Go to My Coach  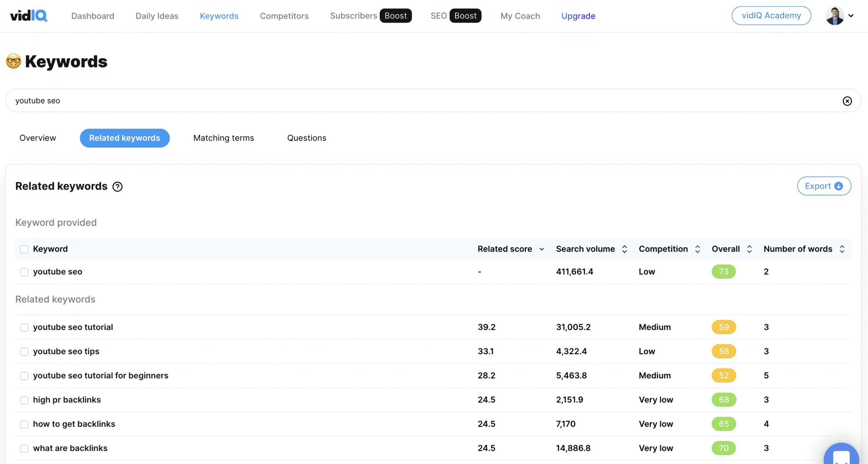(x=520, y=16)
